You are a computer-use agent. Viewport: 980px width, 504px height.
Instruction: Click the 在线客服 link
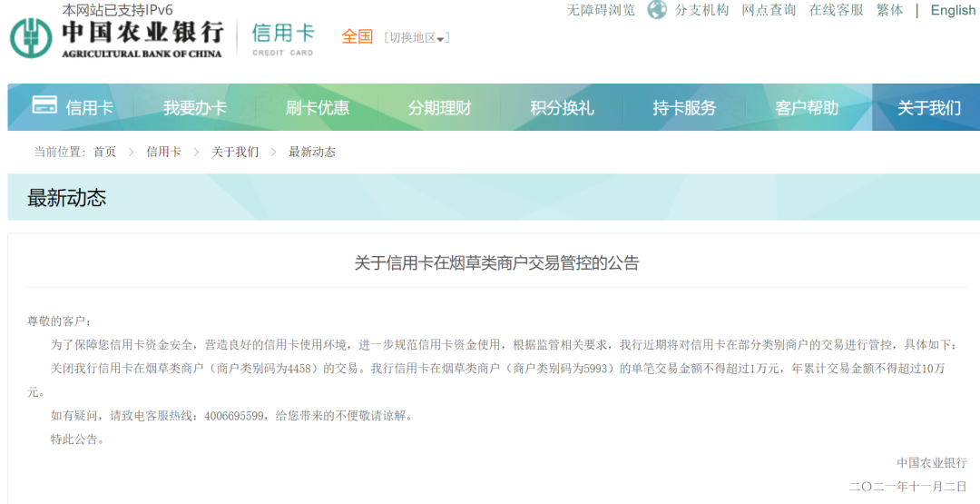(837, 10)
